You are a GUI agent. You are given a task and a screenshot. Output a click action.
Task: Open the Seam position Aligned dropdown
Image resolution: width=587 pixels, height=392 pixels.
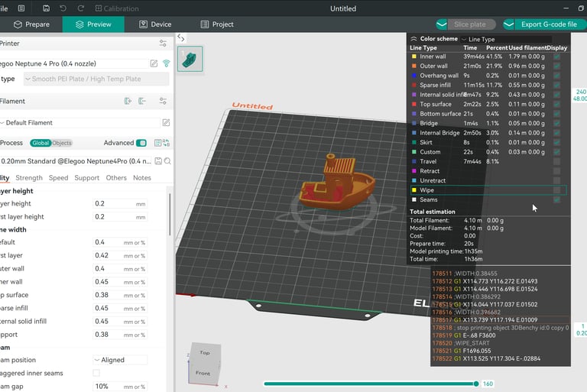pyautogui.click(x=120, y=360)
